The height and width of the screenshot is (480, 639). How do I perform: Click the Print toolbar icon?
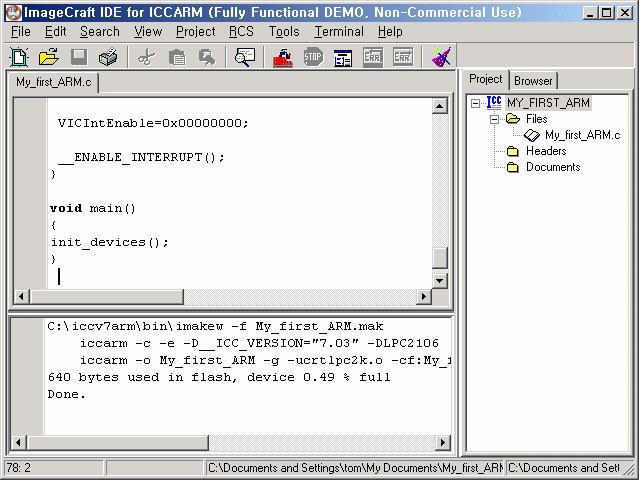(108, 57)
